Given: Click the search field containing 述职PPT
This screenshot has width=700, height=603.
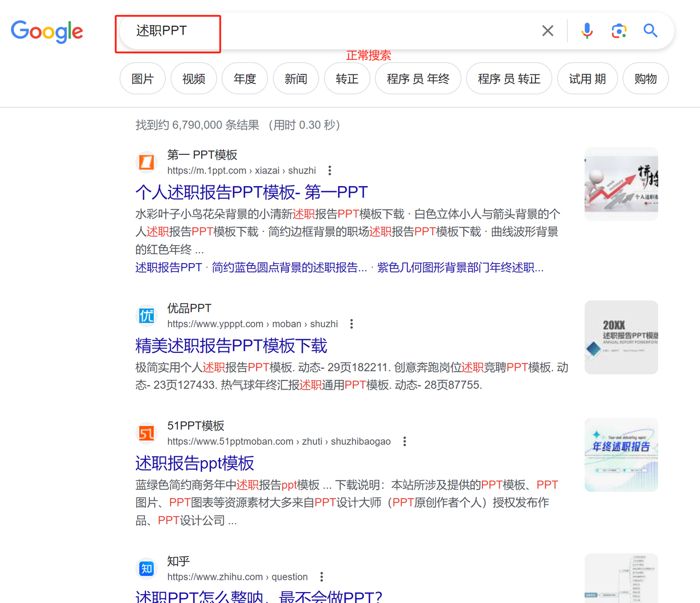Looking at the screenshot, I should 328,31.
